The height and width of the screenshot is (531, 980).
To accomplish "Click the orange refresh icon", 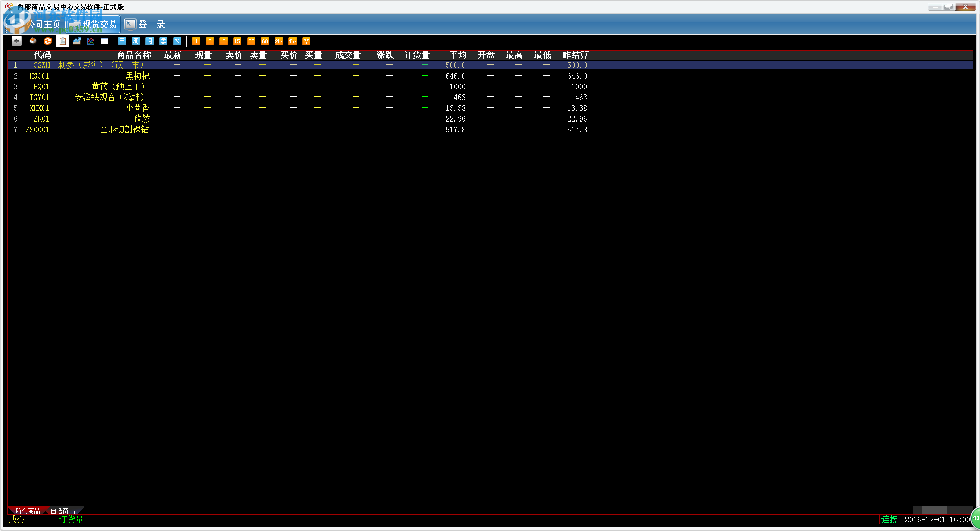I will [48, 41].
